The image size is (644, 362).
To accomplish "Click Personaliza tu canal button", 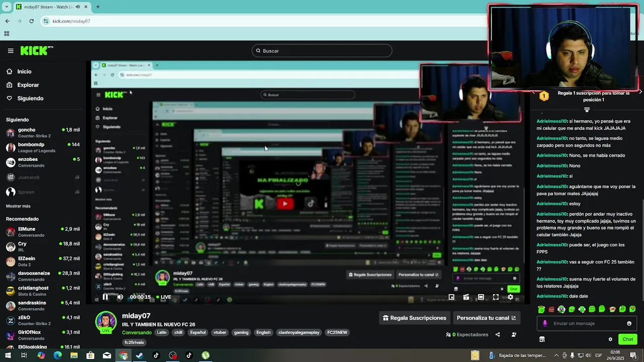I will point(486,318).
